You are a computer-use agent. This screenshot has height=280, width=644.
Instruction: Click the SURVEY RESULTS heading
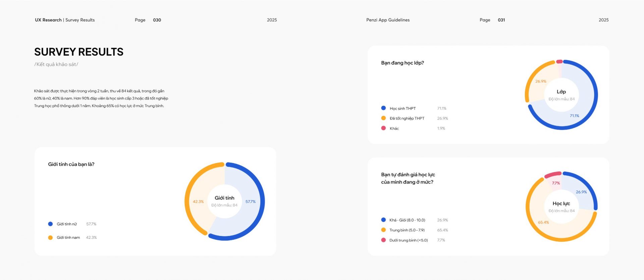(x=79, y=52)
